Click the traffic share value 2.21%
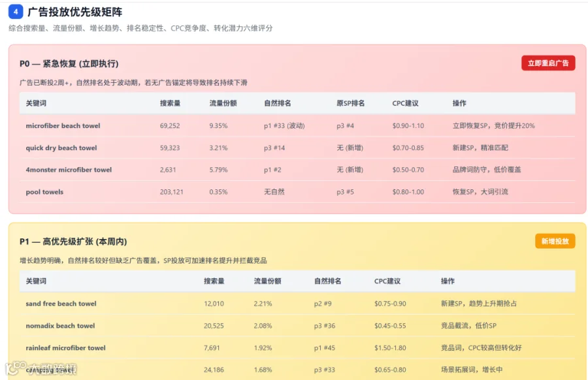Image resolution: width=588 pixels, height=380 pixels. pos(263,304)
